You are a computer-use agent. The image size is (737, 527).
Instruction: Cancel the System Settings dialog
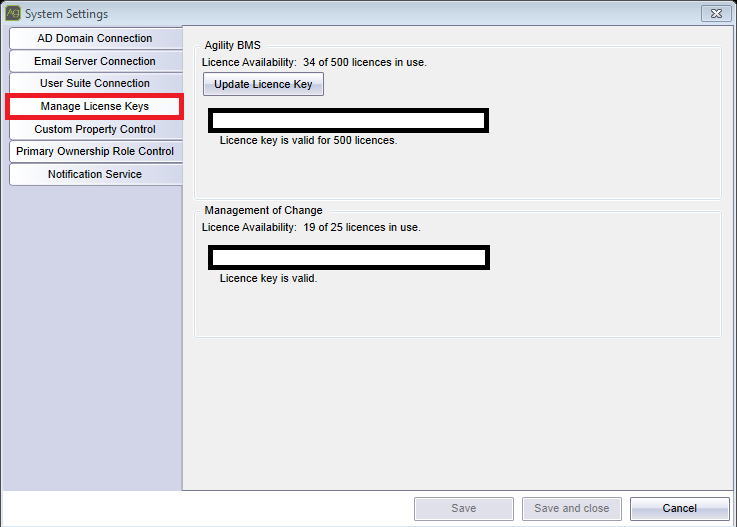click(x=680, y=509)
